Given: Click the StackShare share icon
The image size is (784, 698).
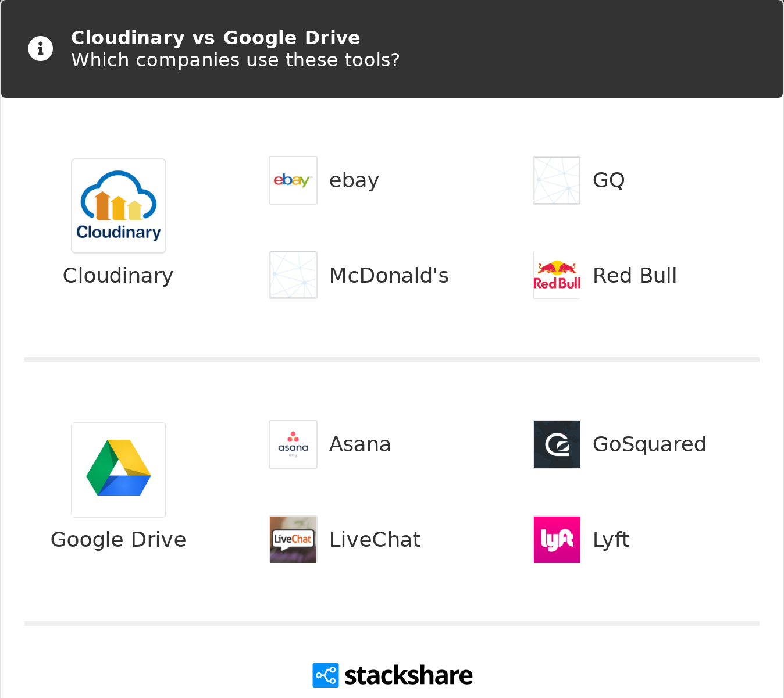Looking at the screenshot, I should 325,675.
